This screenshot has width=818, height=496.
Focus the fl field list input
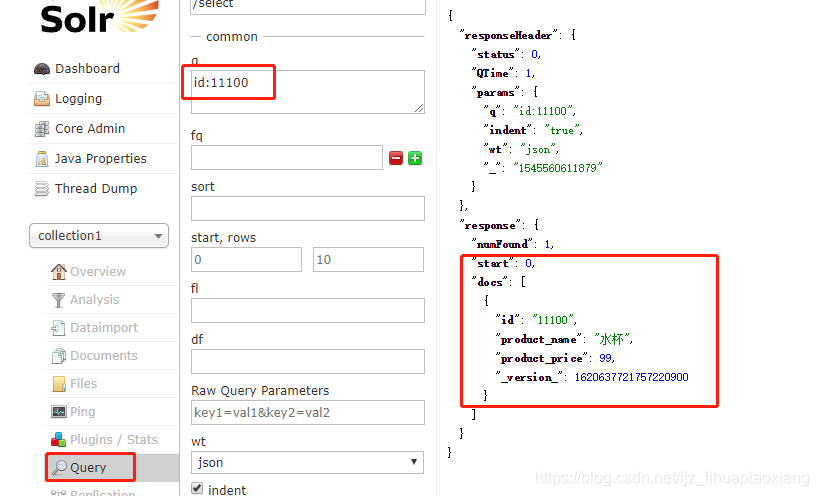pos(308,311)
